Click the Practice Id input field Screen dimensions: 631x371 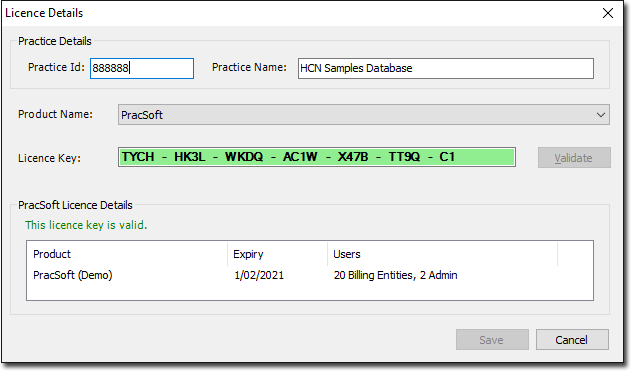coord(142,68)
